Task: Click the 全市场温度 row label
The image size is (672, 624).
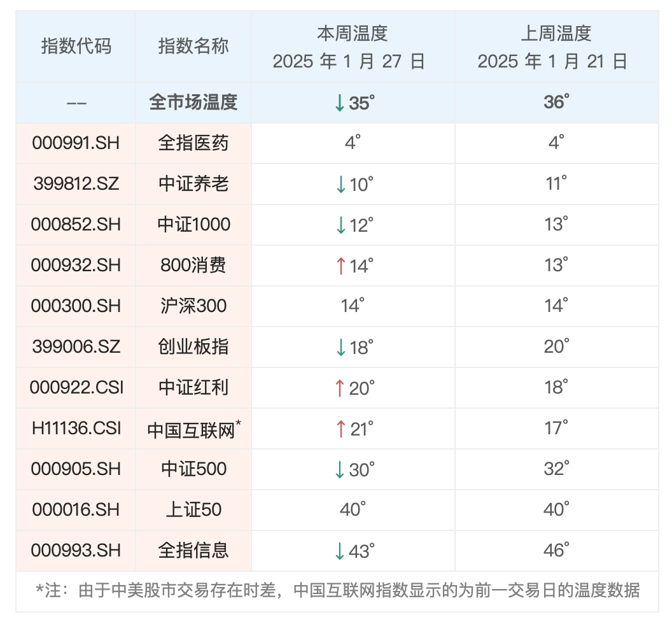Action: click(x=193, y=103)
